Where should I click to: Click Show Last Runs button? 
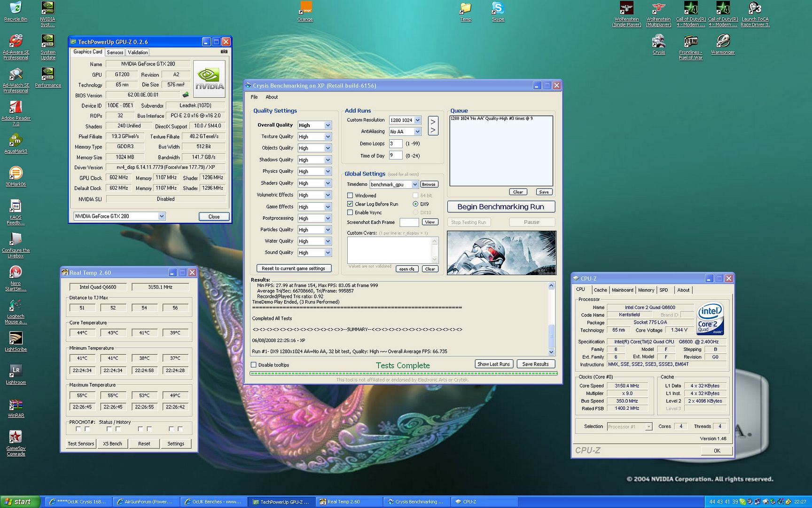[493, 364]
